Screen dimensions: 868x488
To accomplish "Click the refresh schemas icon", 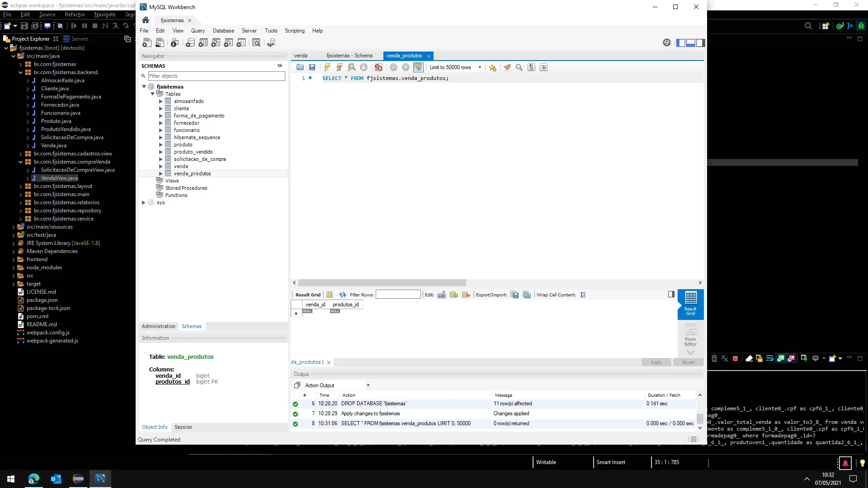I will [x=280, y=66].
